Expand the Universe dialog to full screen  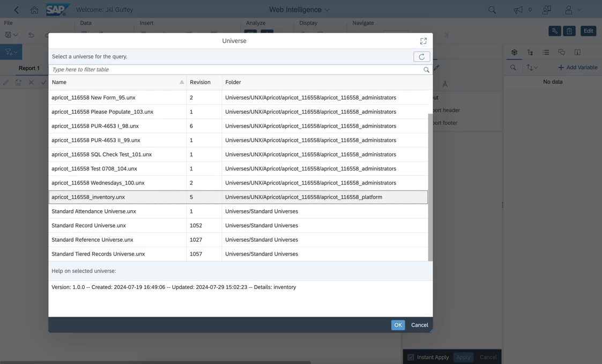[x=423, y=41]
